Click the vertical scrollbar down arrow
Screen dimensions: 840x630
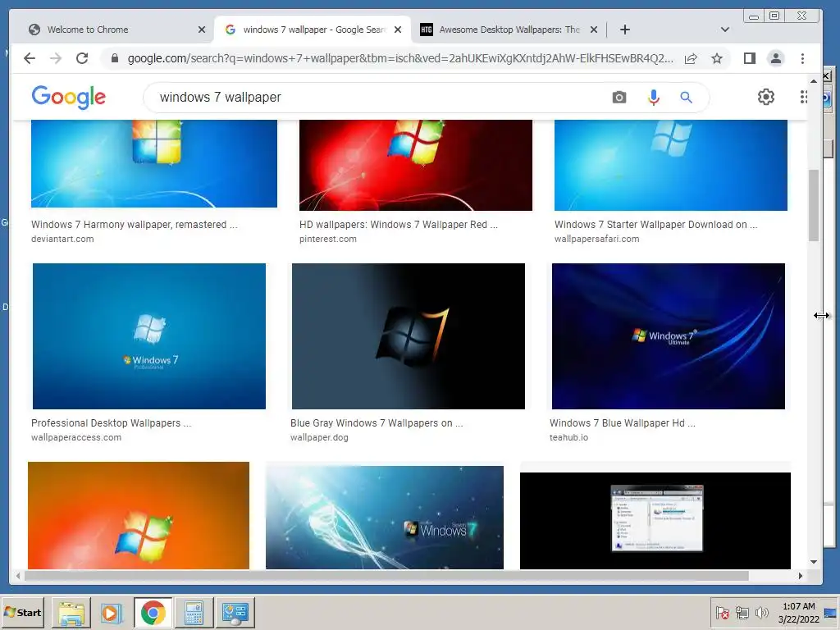814,562
